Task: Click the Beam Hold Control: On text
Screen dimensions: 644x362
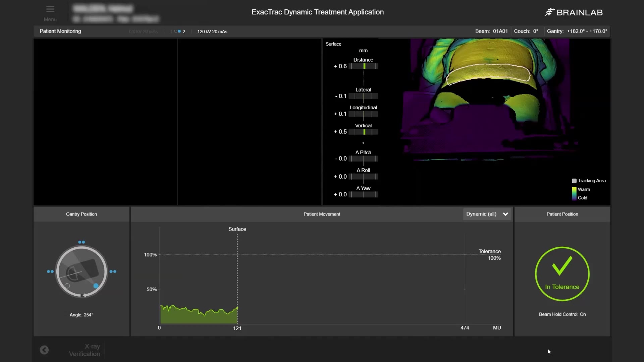Action: click(x=562, y=314)
